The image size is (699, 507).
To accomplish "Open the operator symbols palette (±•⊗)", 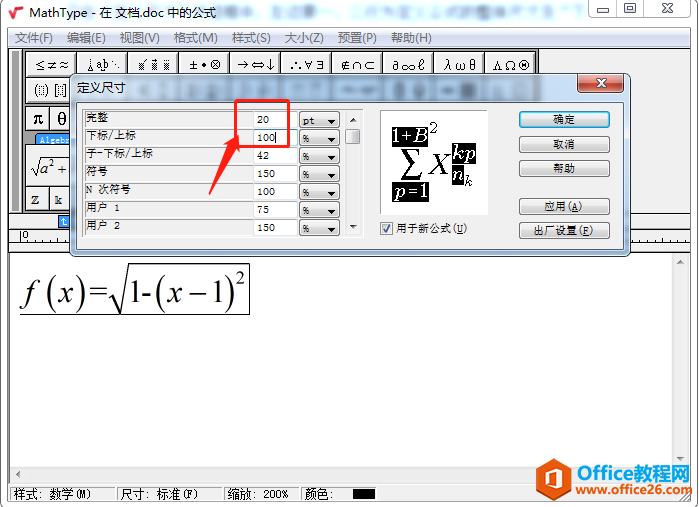I will click(x=204, y=65).
